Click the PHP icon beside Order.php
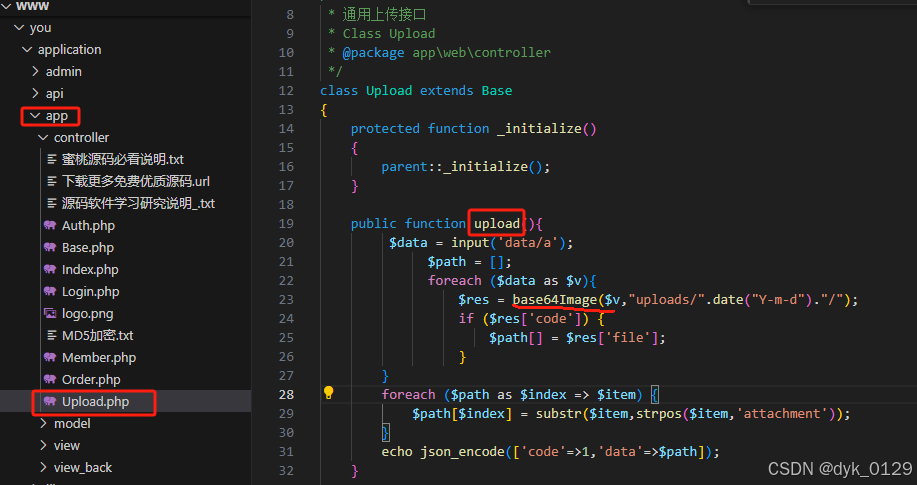Viewport: 917px width, 485px height. pyautogui.click(x=50, y=379)
